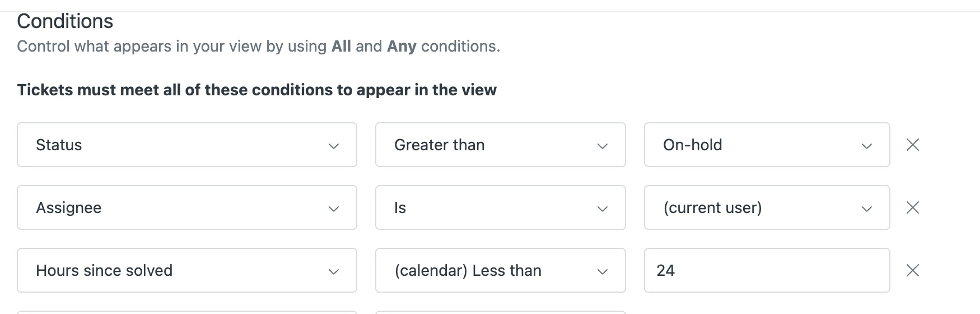
Task: Click the chevron arrow beside Is
Action: (x=603, y=209)
